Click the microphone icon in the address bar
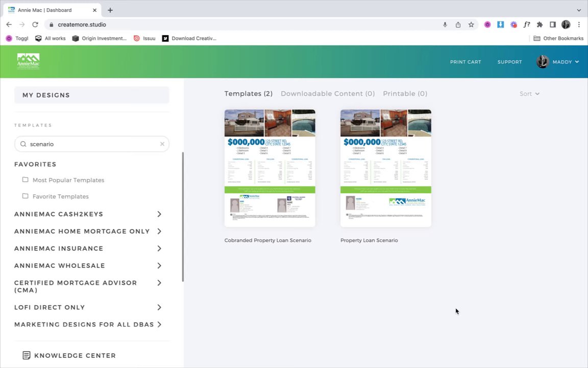The height and width of the screenshot is (368, 588). point(445,25)
